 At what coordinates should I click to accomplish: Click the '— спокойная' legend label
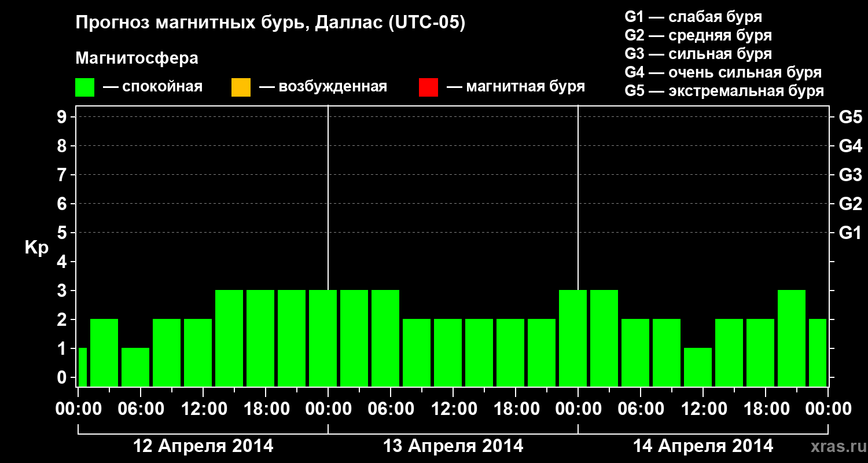153,87
